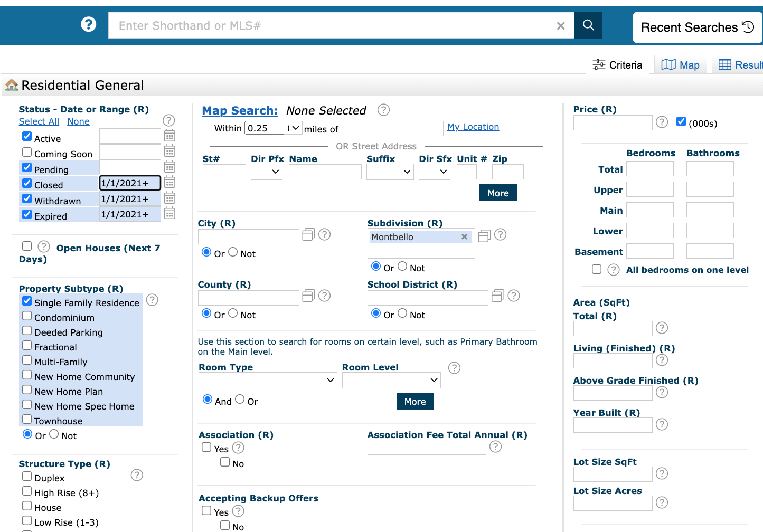
Task: Click help icon next to Year Built
Action: [662, 424]
